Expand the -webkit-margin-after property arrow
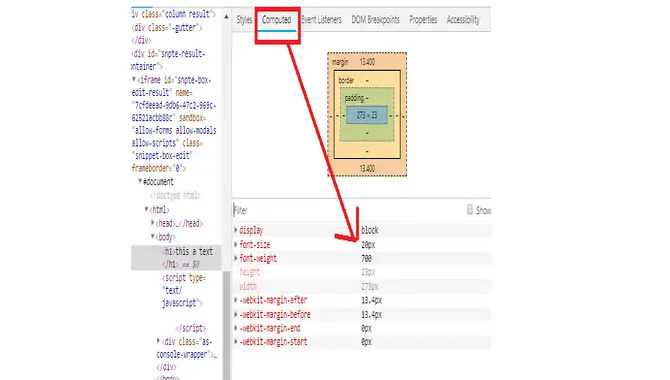 pos(235,300)
